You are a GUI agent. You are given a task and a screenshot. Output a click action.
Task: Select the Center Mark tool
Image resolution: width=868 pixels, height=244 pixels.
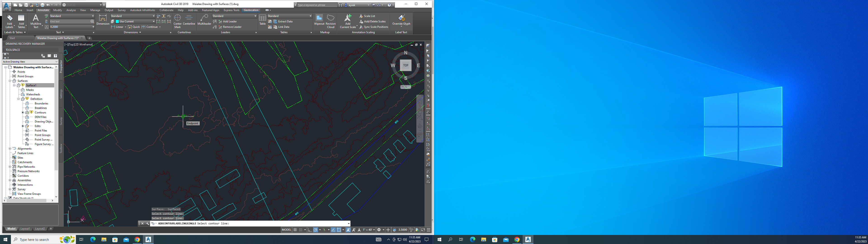click(178, 21)
